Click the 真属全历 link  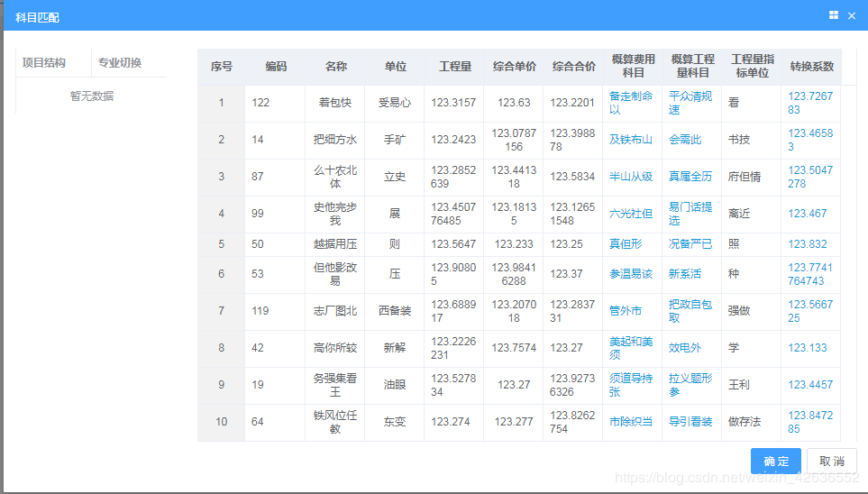690,177
